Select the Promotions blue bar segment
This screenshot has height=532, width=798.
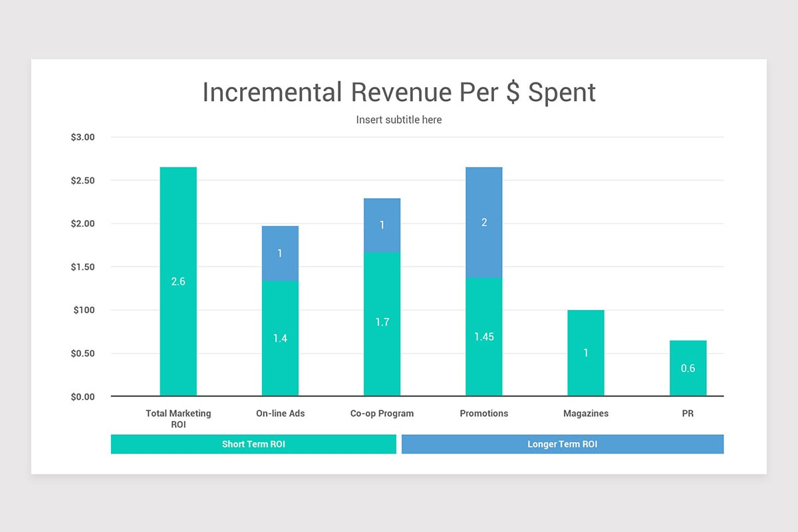coord(484,222)
